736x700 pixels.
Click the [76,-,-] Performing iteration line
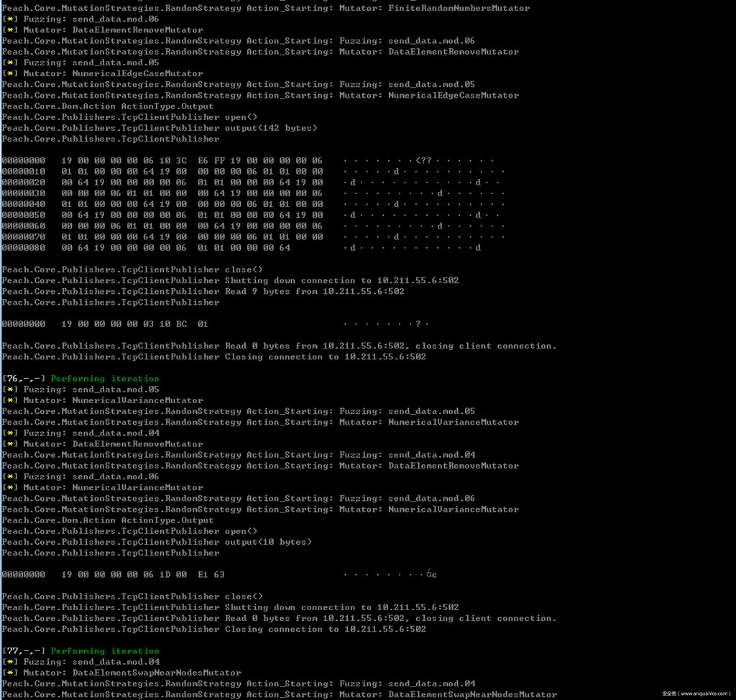[80, 378]
